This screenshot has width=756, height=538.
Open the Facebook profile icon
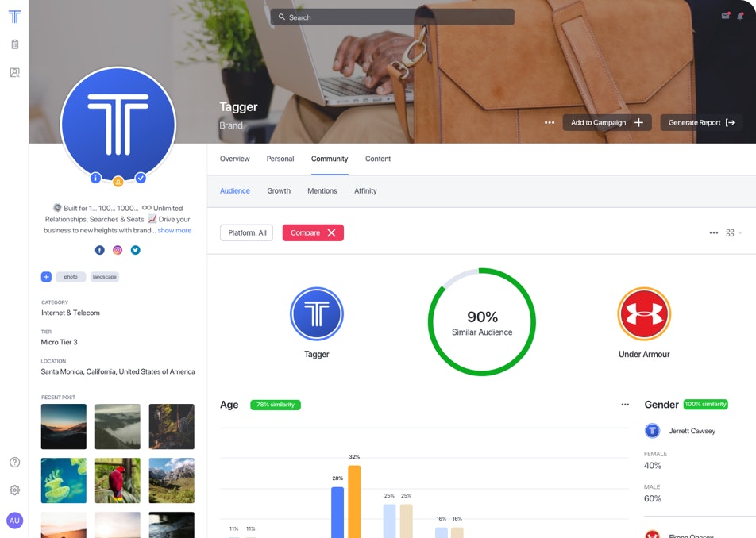coord(100,250)
